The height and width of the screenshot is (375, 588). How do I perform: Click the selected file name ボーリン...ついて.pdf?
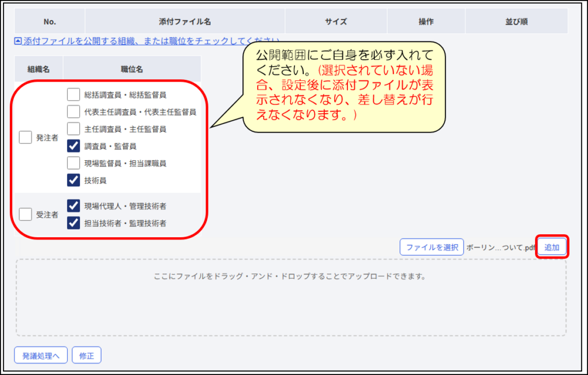501,248
